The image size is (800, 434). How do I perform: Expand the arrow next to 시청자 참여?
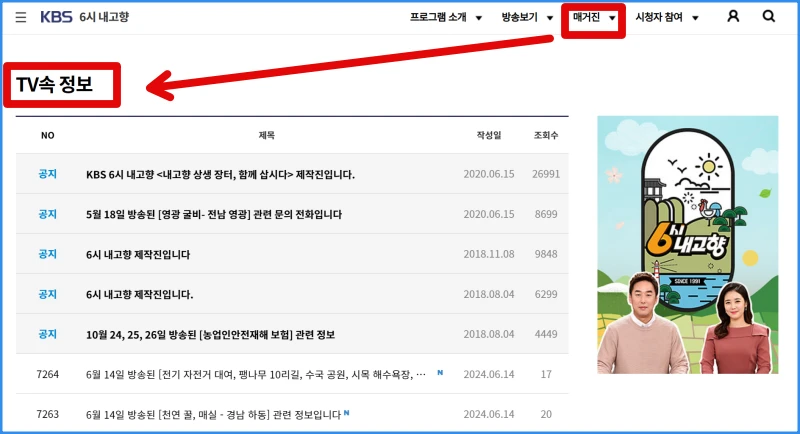click(695, 18)
